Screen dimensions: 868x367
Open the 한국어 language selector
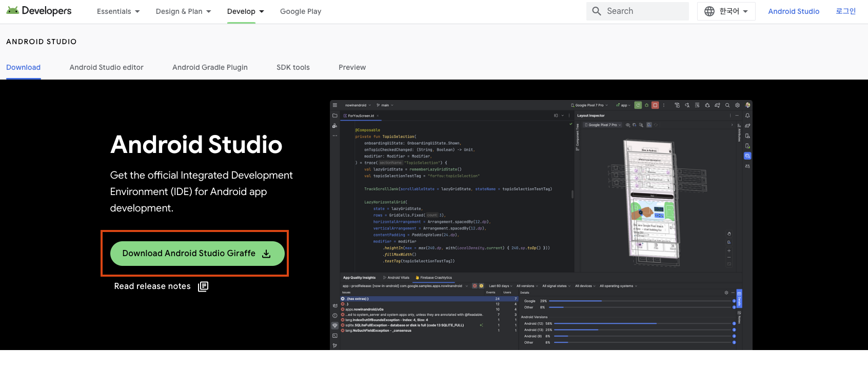coord(726,11)
